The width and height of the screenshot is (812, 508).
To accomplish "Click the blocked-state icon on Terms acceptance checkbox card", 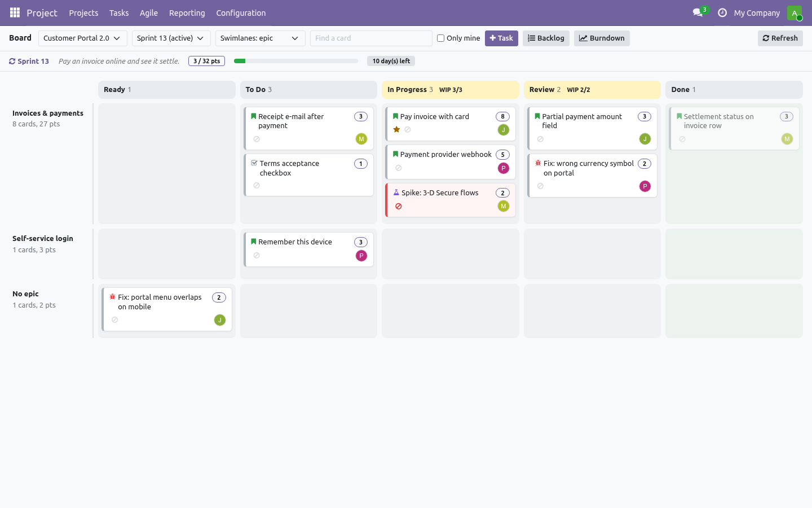I will pyautogui.click(x=257, y=186).
